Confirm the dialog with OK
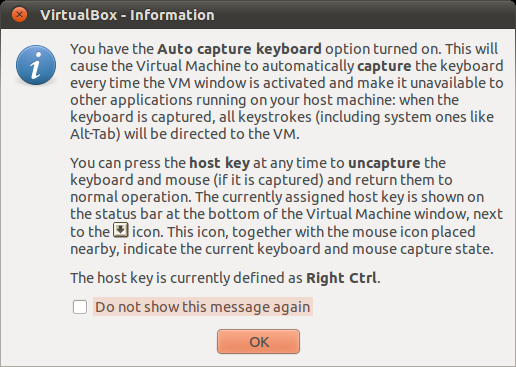 (x=258, y=342)
